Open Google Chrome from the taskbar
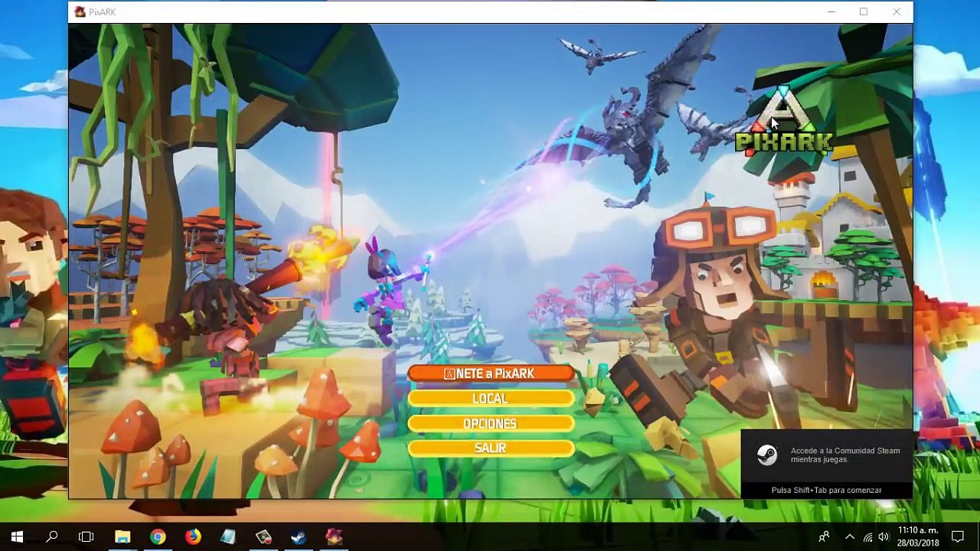 tap(158, 536)
